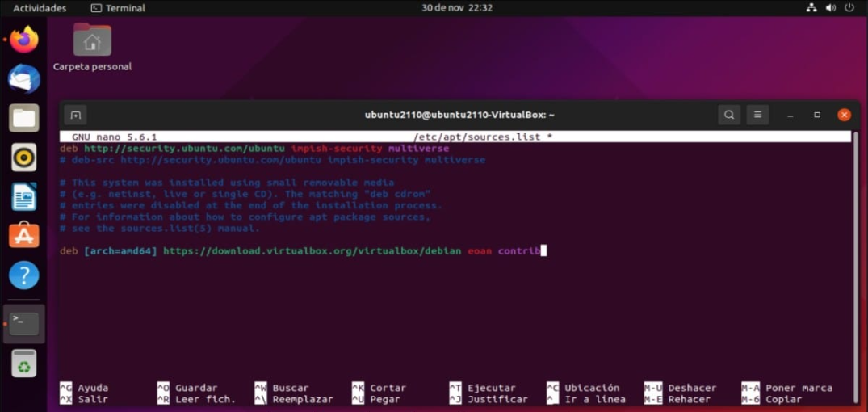Open terminal search magnifier button
This screenshot has width=868, height=412.
coord(729,116)
